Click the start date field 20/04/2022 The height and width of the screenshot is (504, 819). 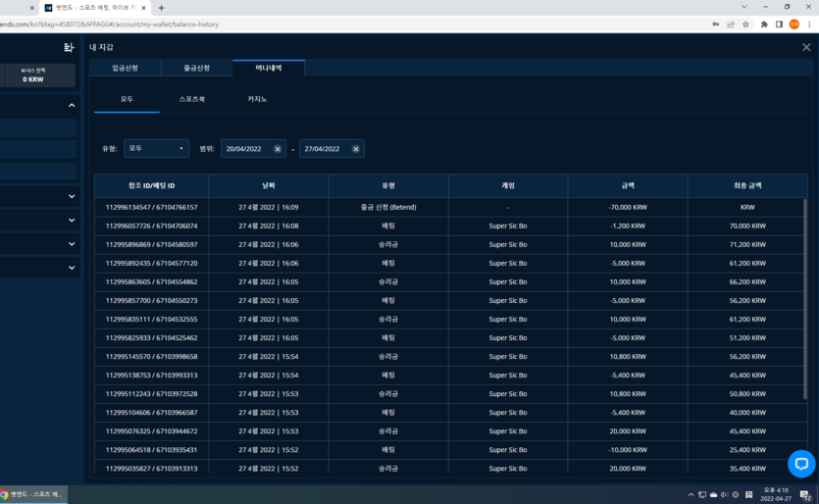pos(253,149)
